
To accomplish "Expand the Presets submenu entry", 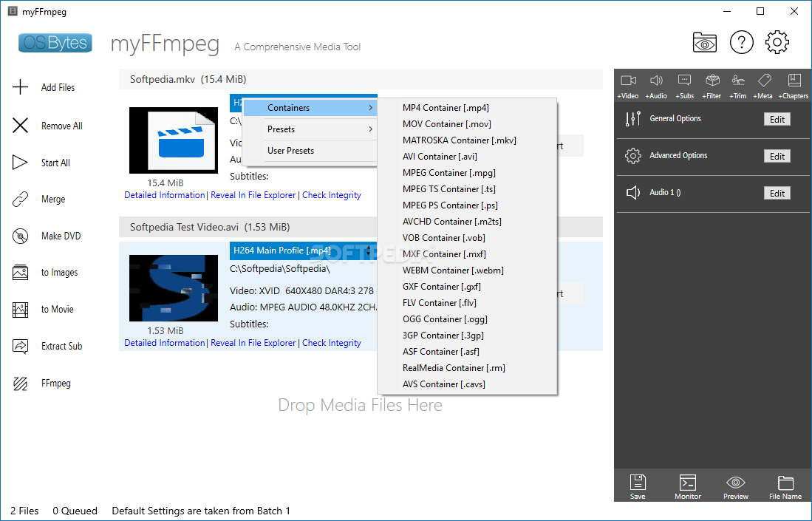I will click(310, 129).
